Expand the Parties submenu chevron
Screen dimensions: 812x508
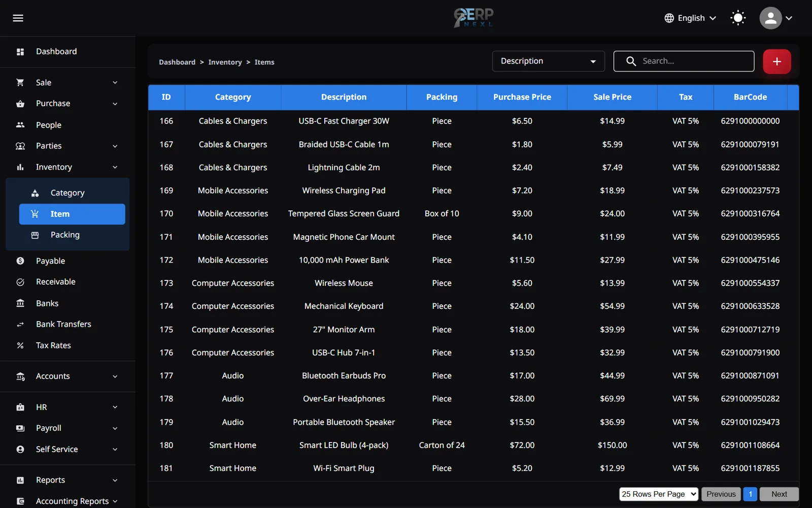[x=115, y=146]
